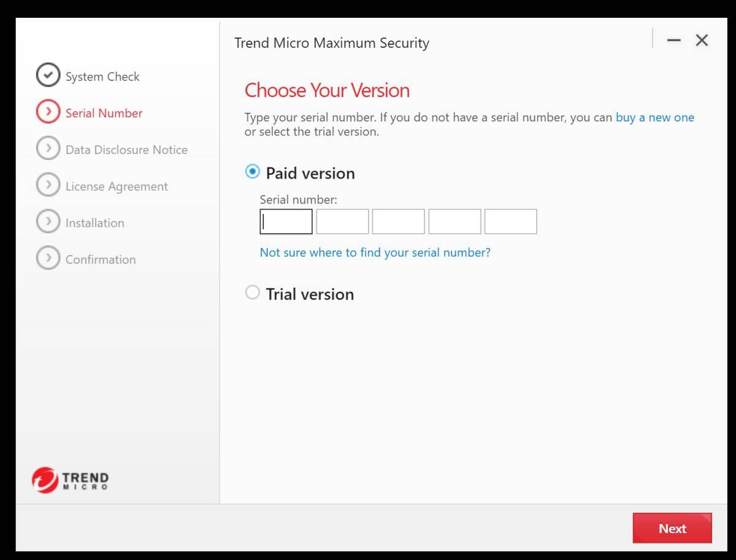Close the installer window
The image size is (736, 560).
pyautogui.click(x=702, y=40)
